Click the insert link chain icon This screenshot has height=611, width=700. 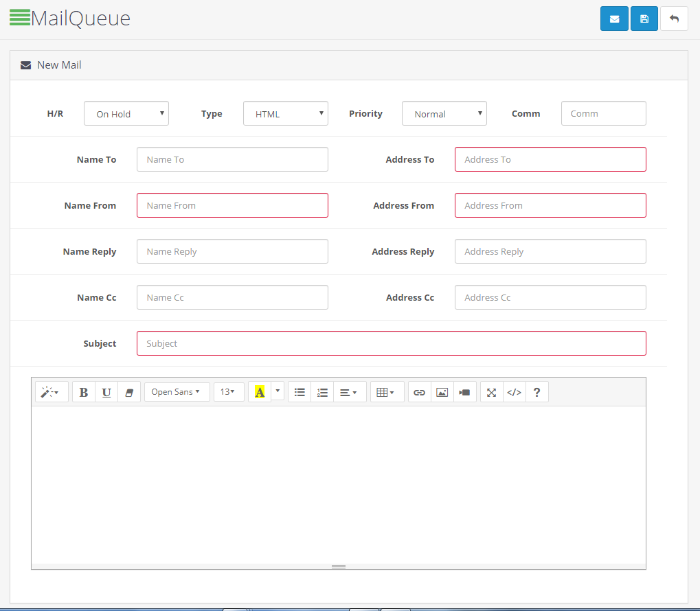point(419,392)
